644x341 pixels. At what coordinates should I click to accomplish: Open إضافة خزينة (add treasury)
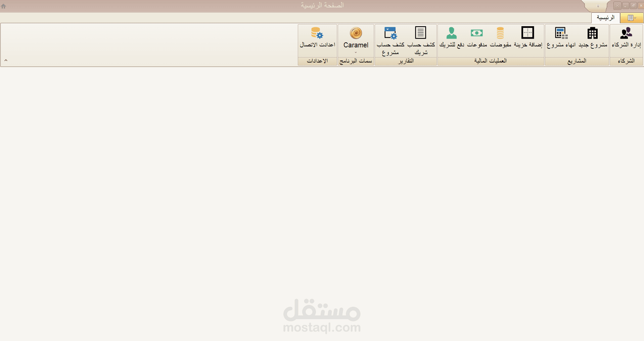pos(528,38)
